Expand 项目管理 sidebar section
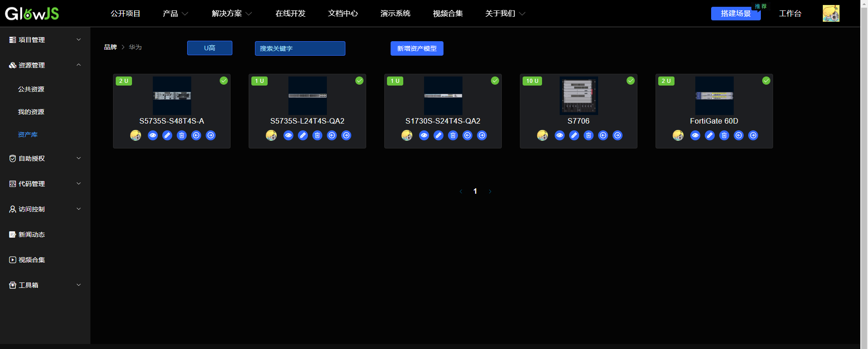 click(45, 40)
